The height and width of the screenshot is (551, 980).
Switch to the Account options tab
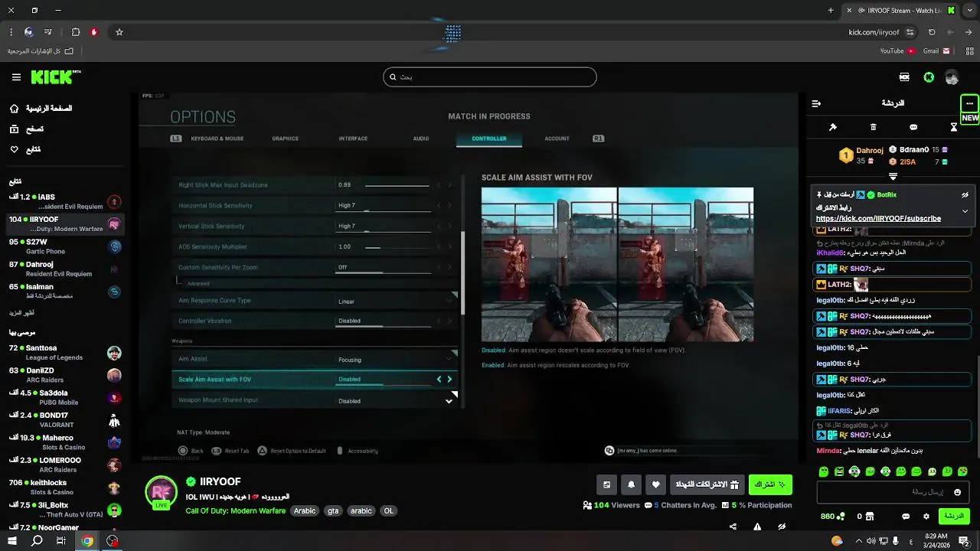[x=557, y=139]
